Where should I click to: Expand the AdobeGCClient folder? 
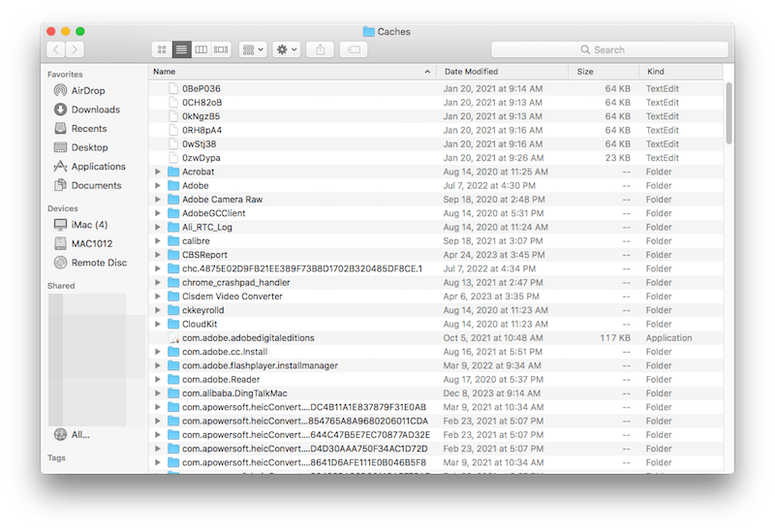pyautogui.click(x=158, y=213)
